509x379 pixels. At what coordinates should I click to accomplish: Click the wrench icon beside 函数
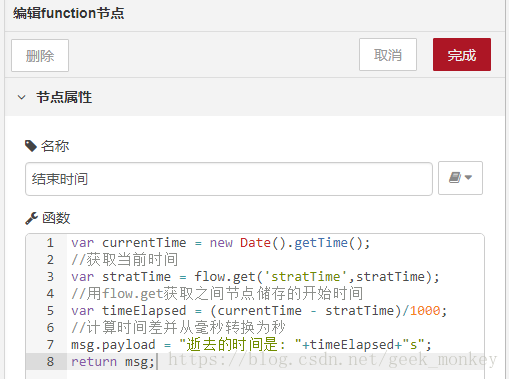31,218
